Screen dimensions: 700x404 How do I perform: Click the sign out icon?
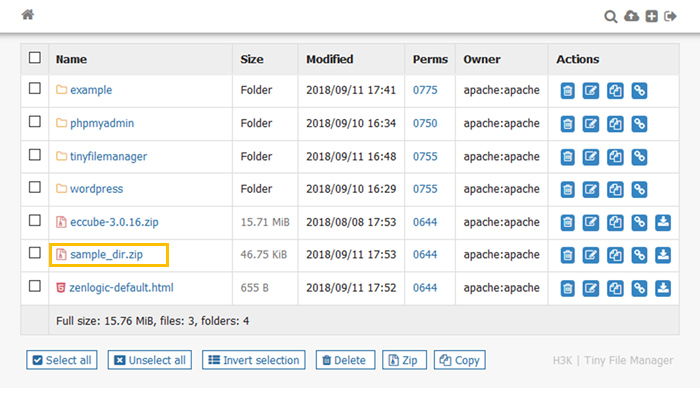pyautogui.click(x=671, y=16)
